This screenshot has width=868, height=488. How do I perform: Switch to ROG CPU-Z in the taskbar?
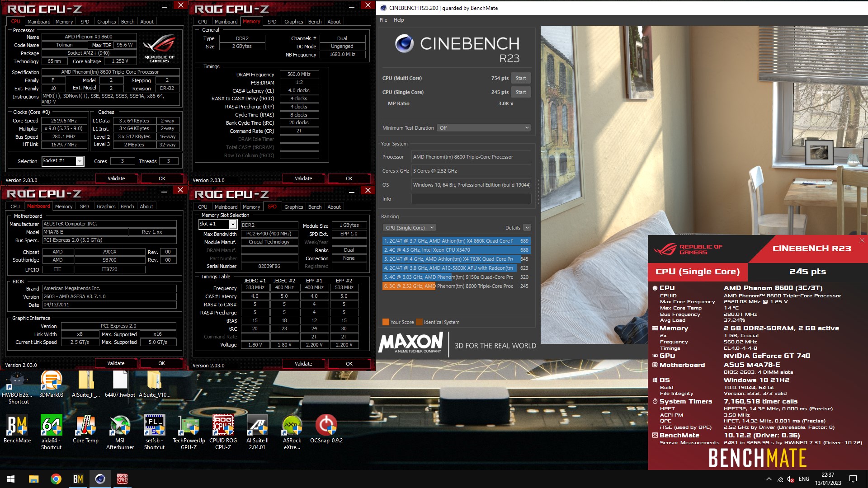pyautogui.click(x=123, y=479)
